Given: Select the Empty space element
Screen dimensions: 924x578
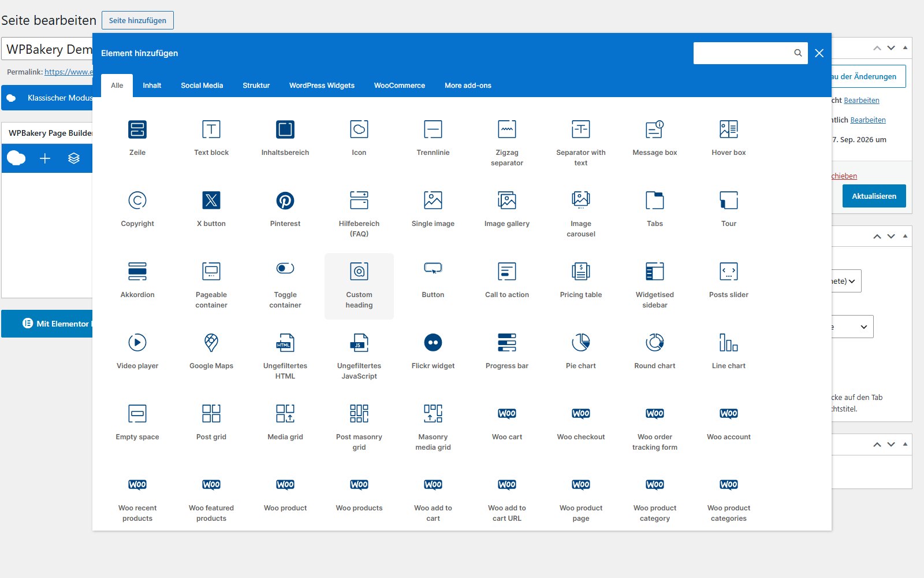Looking at the screenshot, I should click(137, 423).
